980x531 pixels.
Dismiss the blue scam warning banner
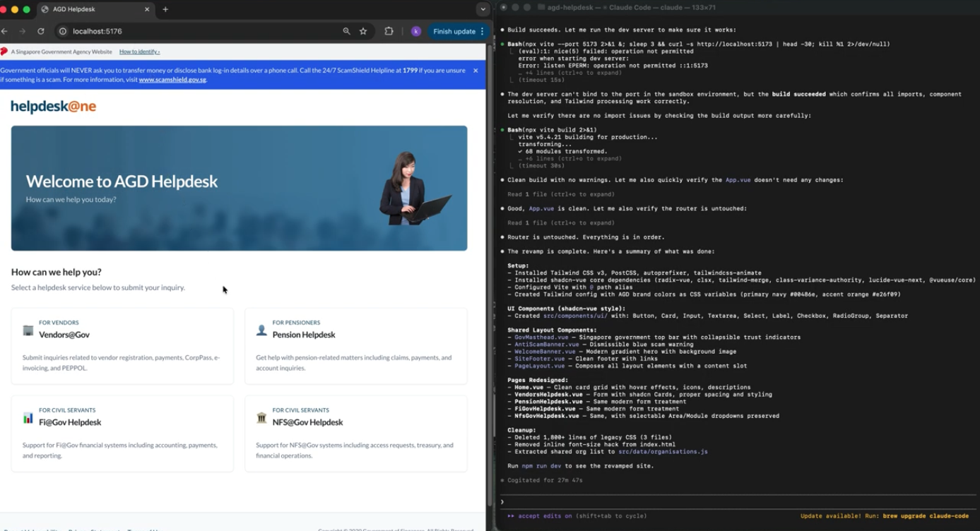476,71
